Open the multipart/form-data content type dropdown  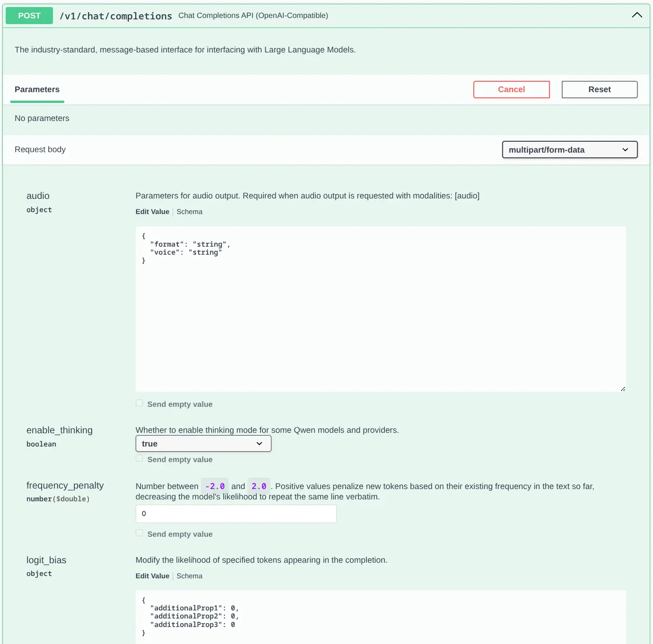pyautogui.click(x=569, y=150)
